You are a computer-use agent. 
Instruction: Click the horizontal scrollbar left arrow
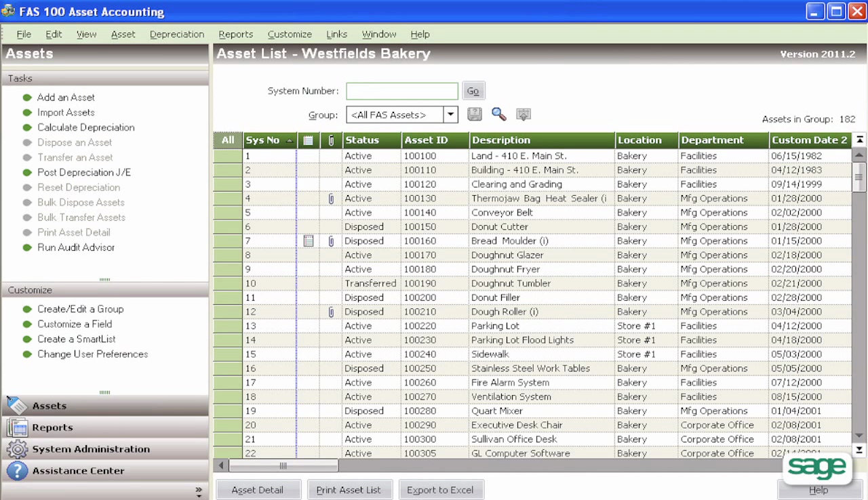(221, 465)
